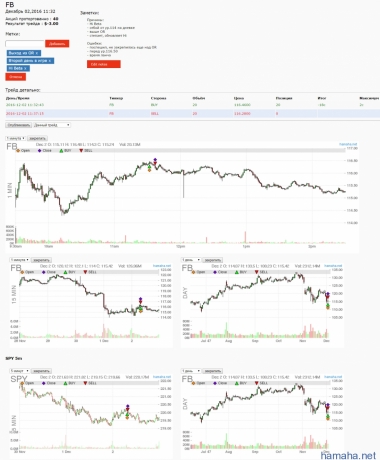Screen dimensions: 380x460
Task: Open the '1 день' timeframe dropdown of FB DAY chart
Action: pos(191,260)
